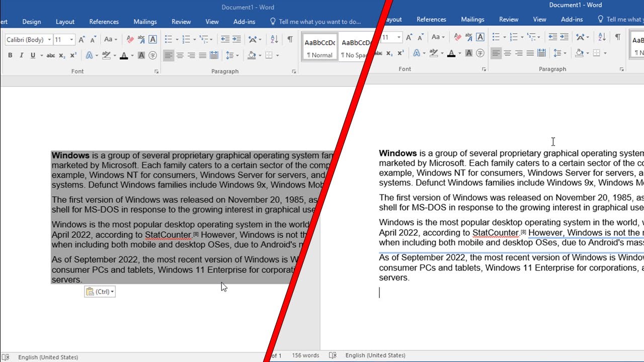This screenshot has height=362, width=644.
Task: Decrease indent in left Word window
Action: (x=225, y=39)
